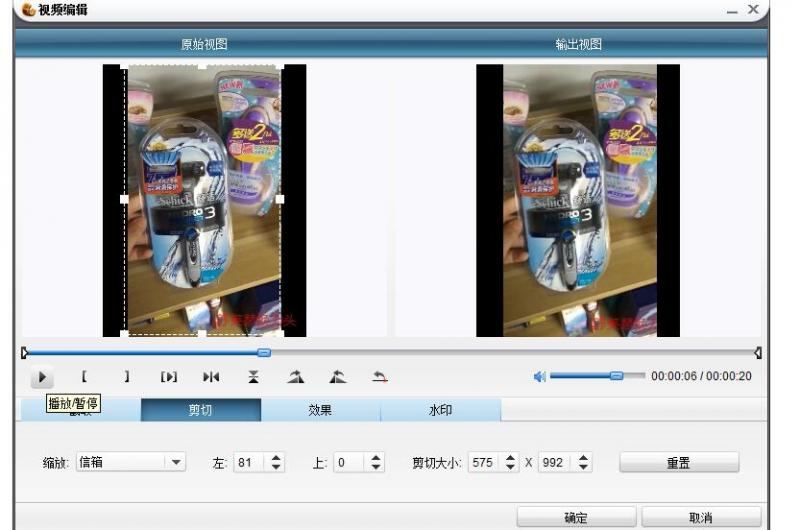Decrease the 上 crop offset value
The width and height of the screenshot is (800, 530).
[x=376, y=467]
